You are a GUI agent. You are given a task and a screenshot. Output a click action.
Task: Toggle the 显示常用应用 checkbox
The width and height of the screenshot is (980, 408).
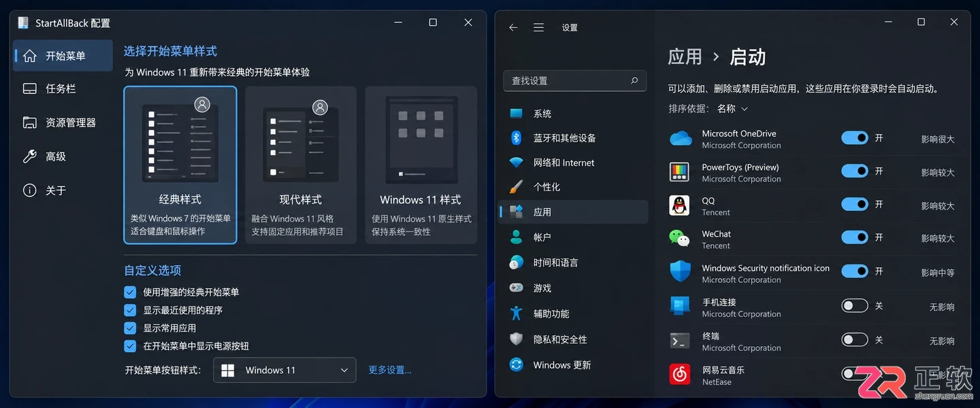click(x=130, y=328)
